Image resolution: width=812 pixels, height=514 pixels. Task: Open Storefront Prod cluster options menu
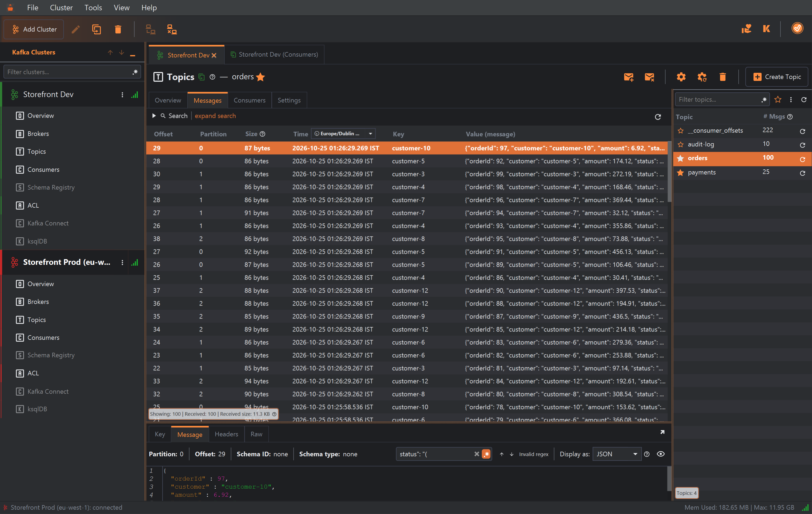point(122,262)
